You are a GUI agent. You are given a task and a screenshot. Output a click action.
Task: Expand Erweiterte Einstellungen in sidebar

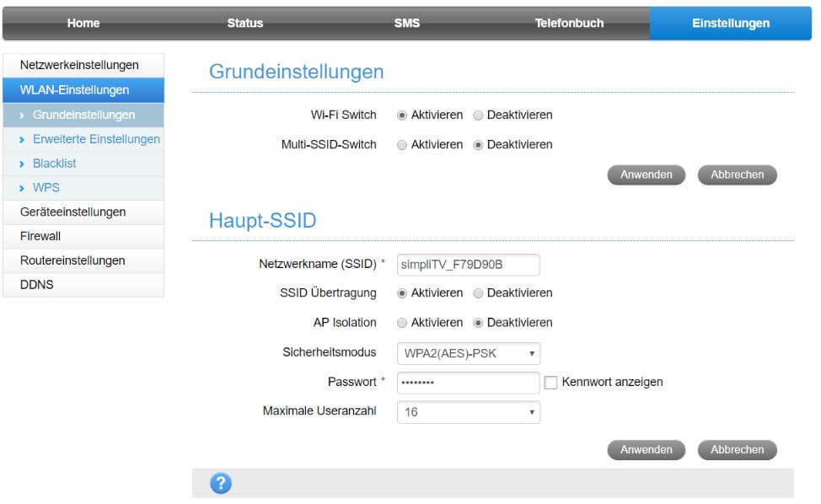click(x=95, y=139)
